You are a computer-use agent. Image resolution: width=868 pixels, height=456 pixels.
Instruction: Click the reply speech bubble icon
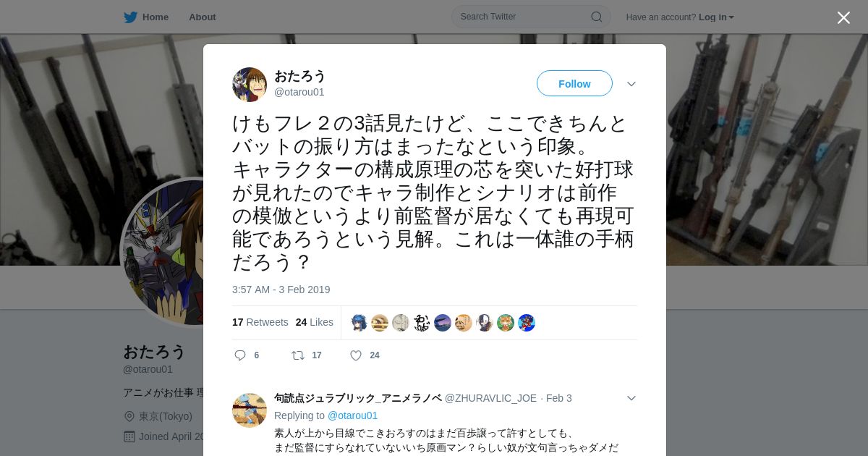(240, 355)
